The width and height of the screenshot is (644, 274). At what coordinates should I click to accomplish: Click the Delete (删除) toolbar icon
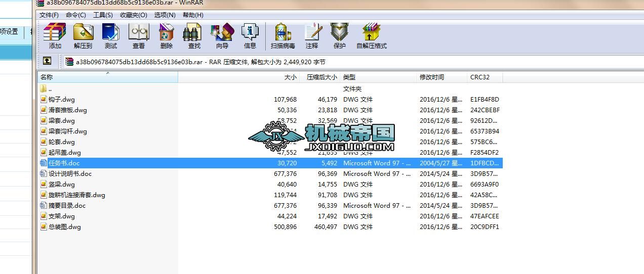point(166,32)
